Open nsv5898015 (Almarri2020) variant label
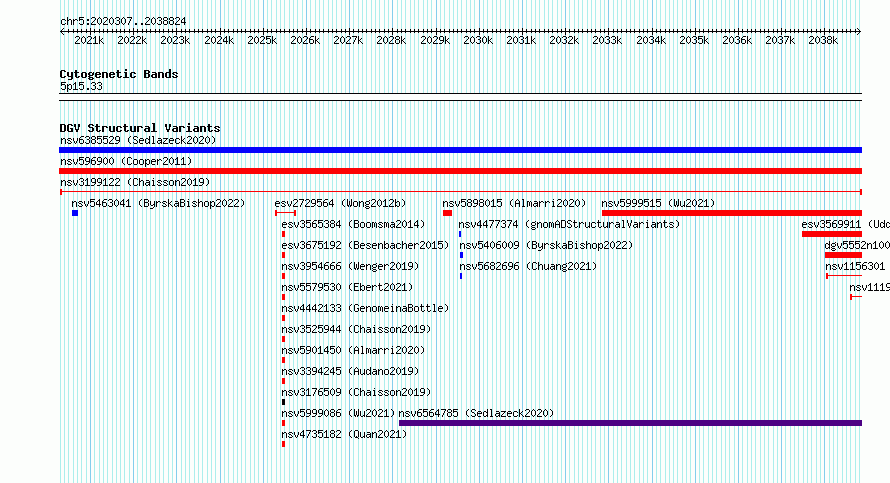The width and height of the screenshot is (890, 483). click(x=514, y=203)
